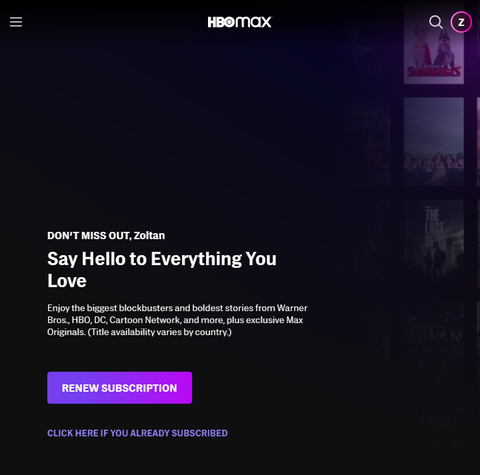480x475 pixels.
Task: Click the dim poster below The Last of Us
Action: 434,345
